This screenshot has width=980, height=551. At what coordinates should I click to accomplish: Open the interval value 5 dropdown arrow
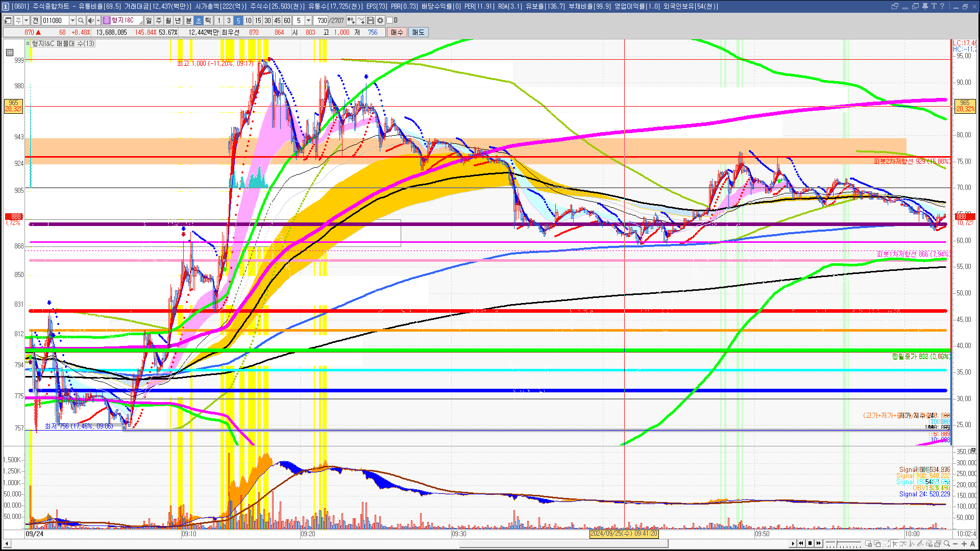point(308,20)
